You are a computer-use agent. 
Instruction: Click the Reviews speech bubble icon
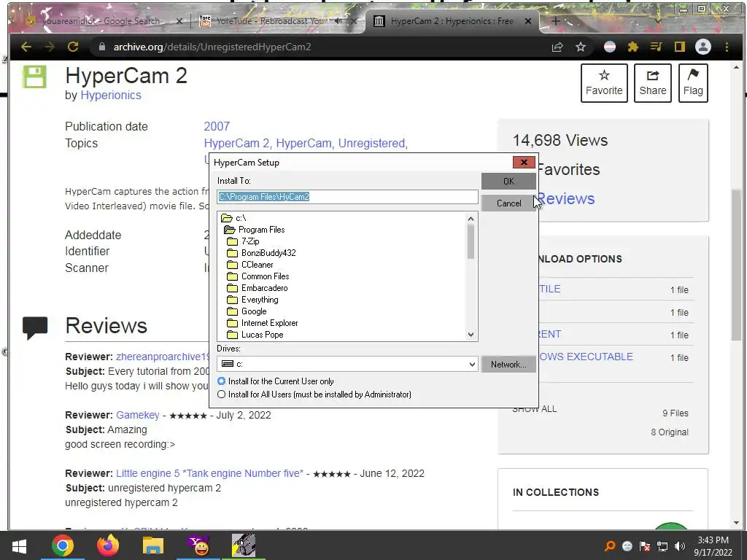pyautogui.click(x=35, y=327)
